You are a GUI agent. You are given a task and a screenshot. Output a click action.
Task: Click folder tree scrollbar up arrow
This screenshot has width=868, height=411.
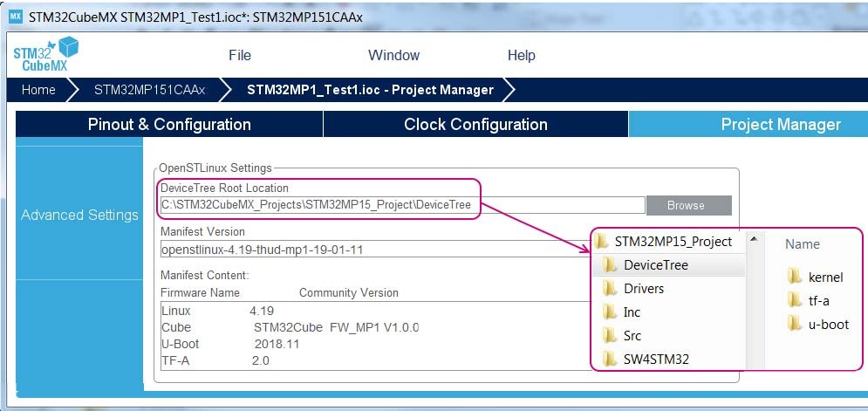point(754,239)
